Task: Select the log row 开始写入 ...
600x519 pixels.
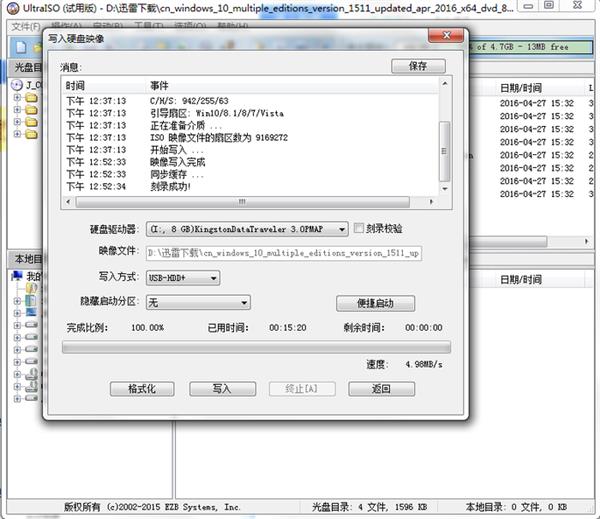Action: tap(251, 150)
